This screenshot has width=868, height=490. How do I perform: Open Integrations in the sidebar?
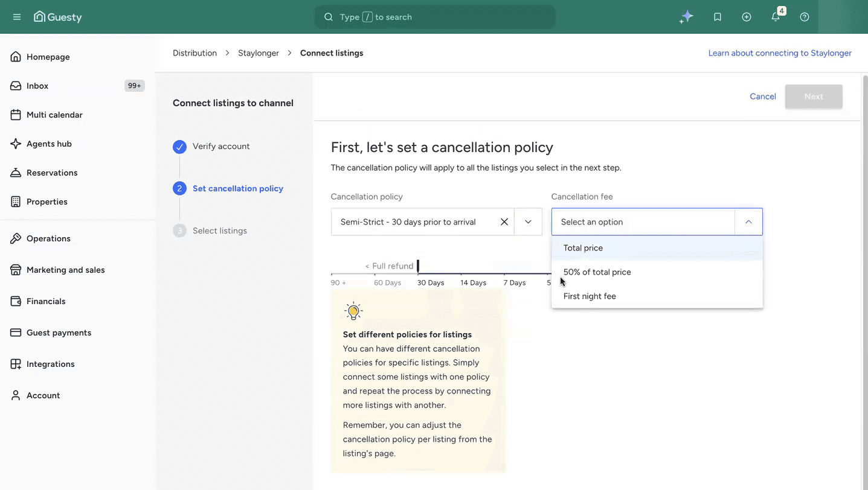coord(51,364)
